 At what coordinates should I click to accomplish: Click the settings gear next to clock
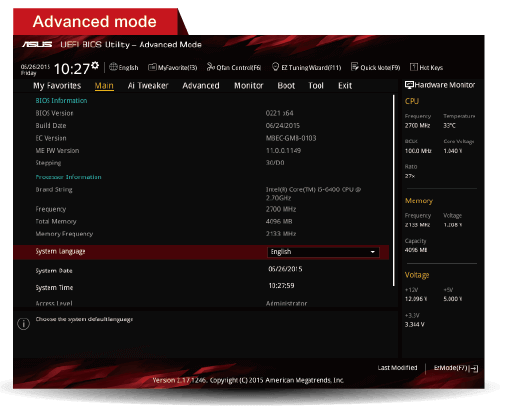(95, 65)
